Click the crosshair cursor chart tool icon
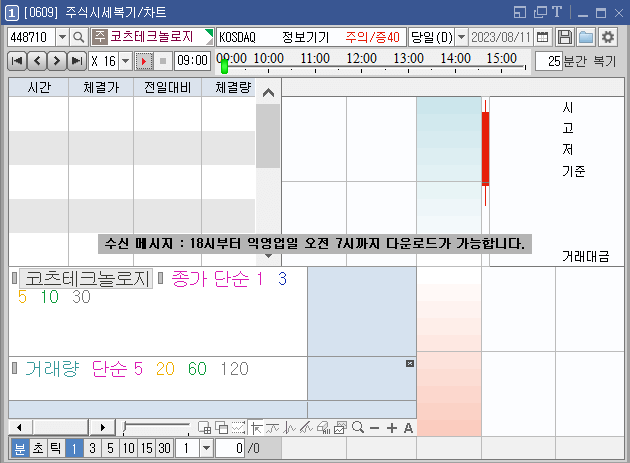 coord(256,428)
